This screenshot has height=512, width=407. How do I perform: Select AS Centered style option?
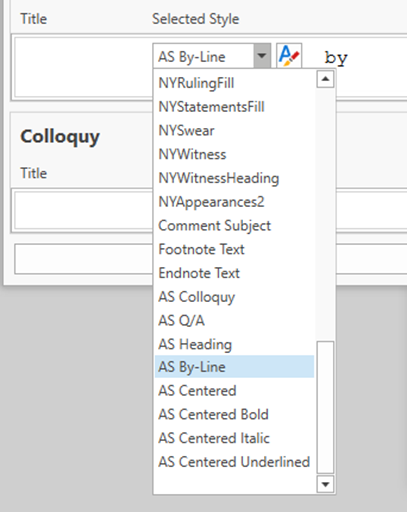[x=235, y=391]
